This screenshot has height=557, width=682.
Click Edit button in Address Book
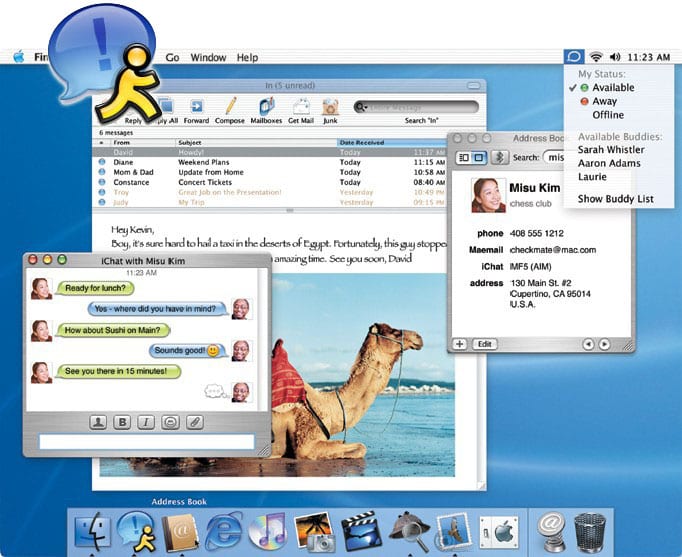[485, 344]
